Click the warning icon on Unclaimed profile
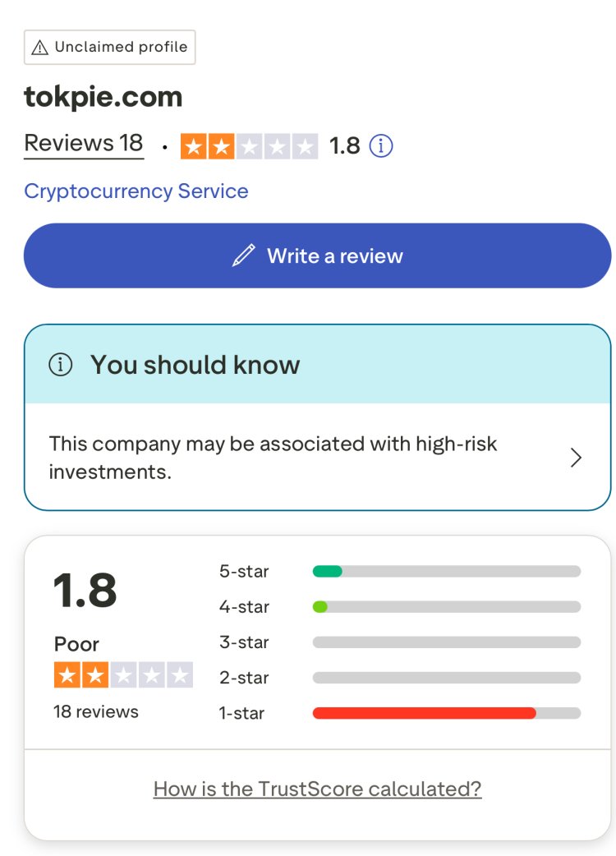Screen dimensions: 616x856 39,48
